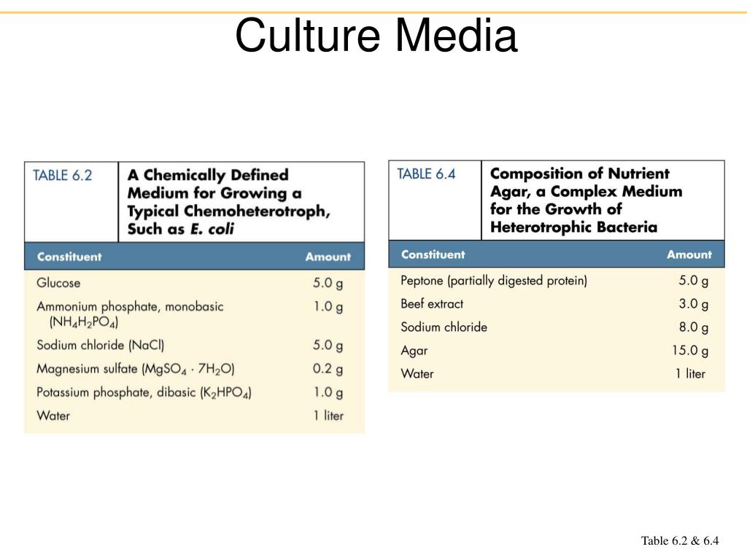Viewport: 747px width, 560px height.
Task: Click Amount header in Table 6.4
Action: pyautogui.click(x=689, y=254)
